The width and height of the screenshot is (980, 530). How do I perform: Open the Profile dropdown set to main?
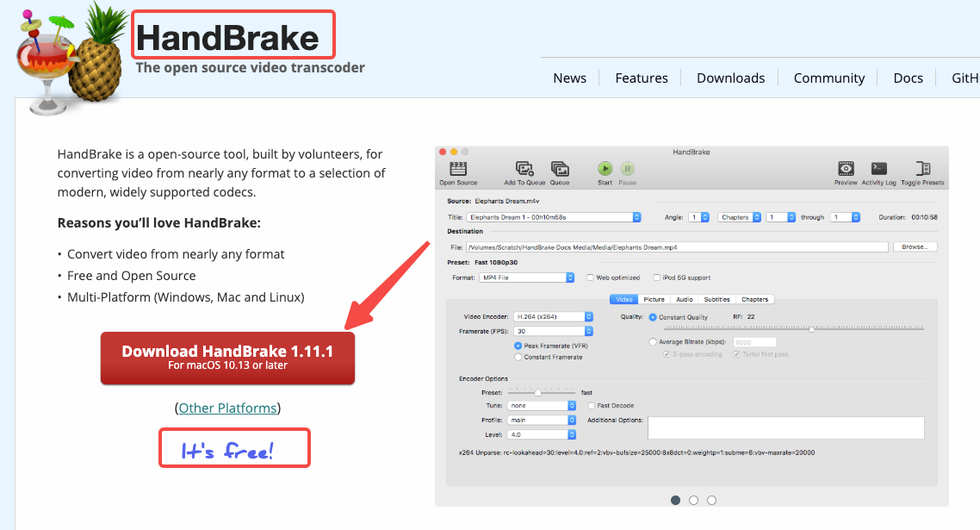pyautogui.click(x=542, y=420)
